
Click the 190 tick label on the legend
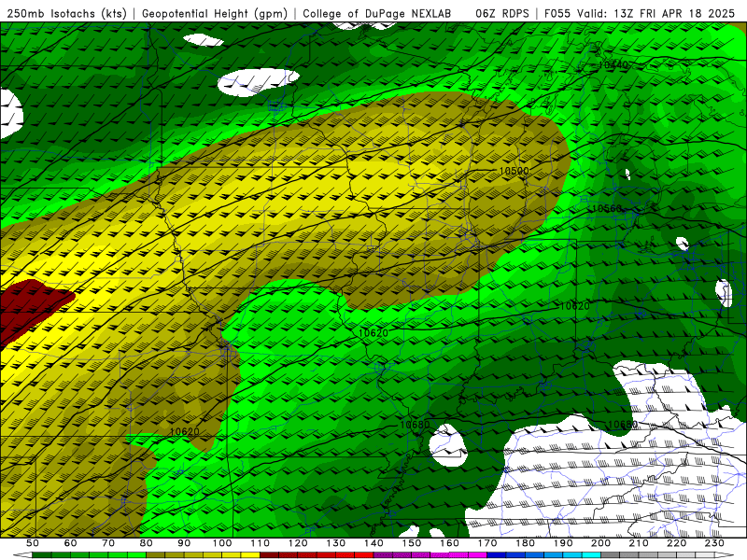tap(563, 543)
